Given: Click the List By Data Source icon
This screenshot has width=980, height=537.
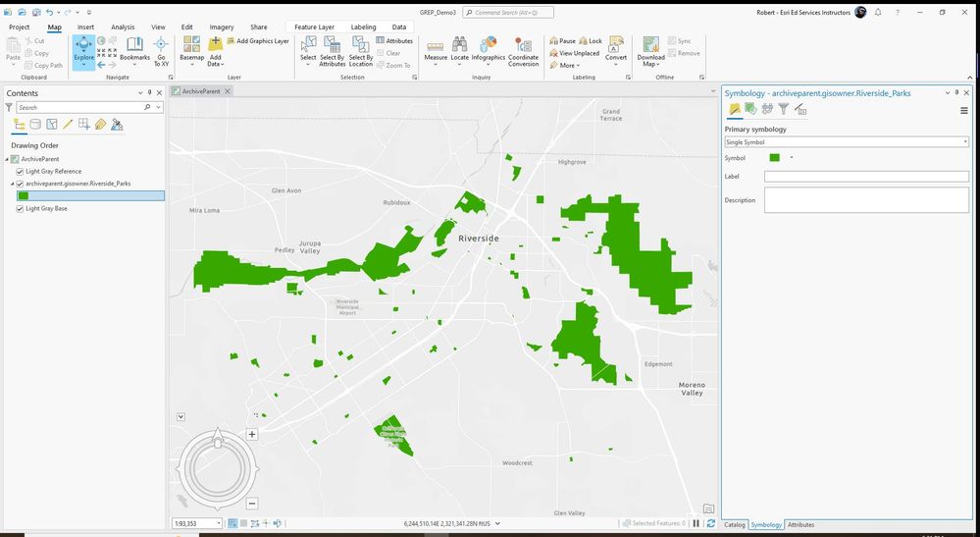Looking at the screenshot, I should click(35, 125).
